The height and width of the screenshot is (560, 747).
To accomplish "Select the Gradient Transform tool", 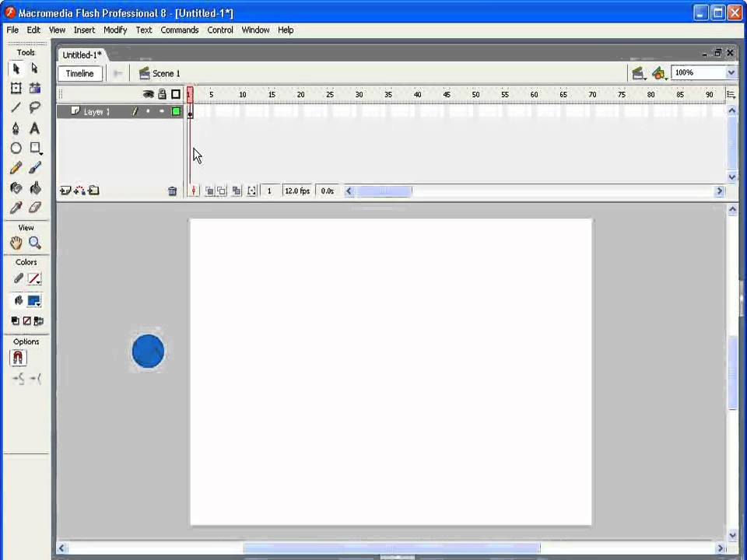I will click(x=35, y=88).
